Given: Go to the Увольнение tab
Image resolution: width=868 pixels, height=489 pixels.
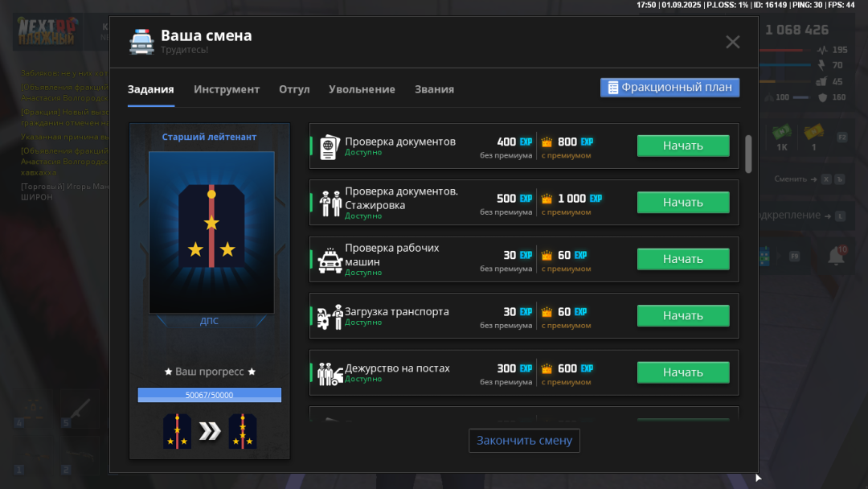Looking at the screenshot, I should coord(362,89).
